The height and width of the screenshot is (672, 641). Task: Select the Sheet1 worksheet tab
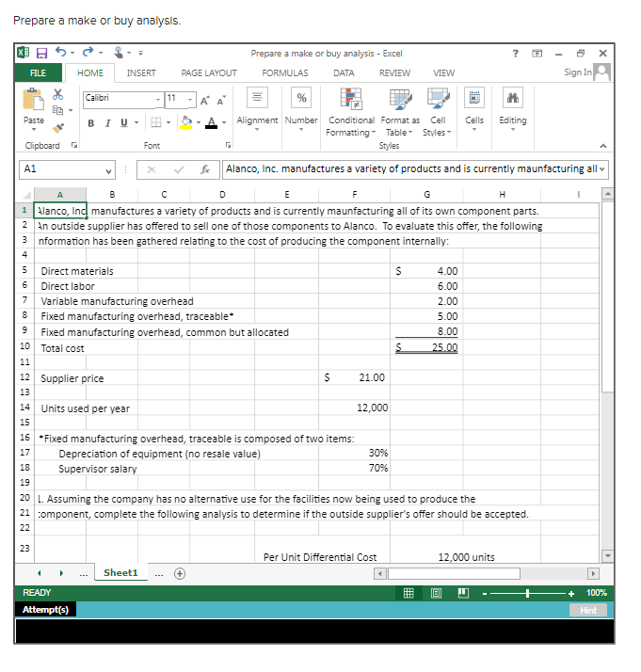pyautogui.click(x=120, y=573)
